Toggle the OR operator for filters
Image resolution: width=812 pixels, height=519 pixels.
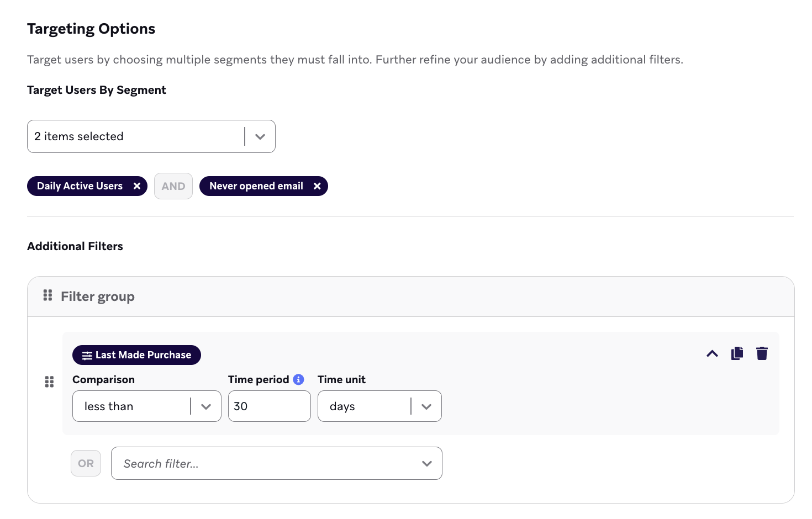(x=86, y=463)
